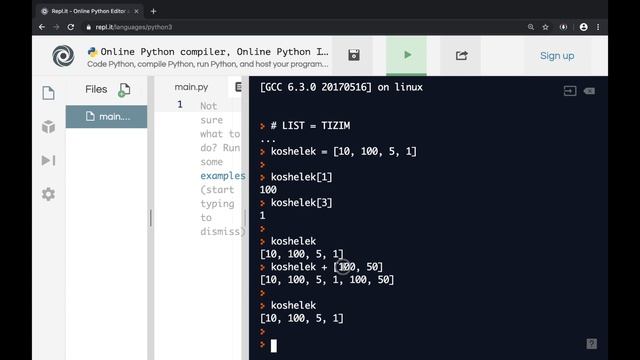640x360 pixels.
Task: Save the repl with the floppy icon
Action: pos(353,55)
